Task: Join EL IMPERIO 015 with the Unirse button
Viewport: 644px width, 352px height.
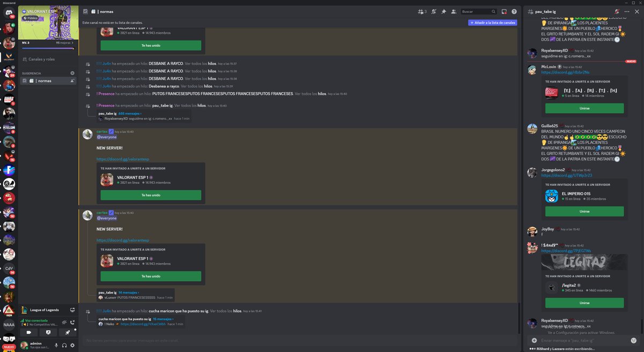Action: [584, 211]
